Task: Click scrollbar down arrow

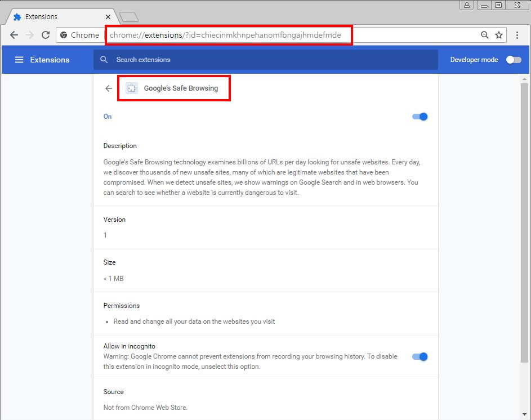Action: click(x=524, y=414)
